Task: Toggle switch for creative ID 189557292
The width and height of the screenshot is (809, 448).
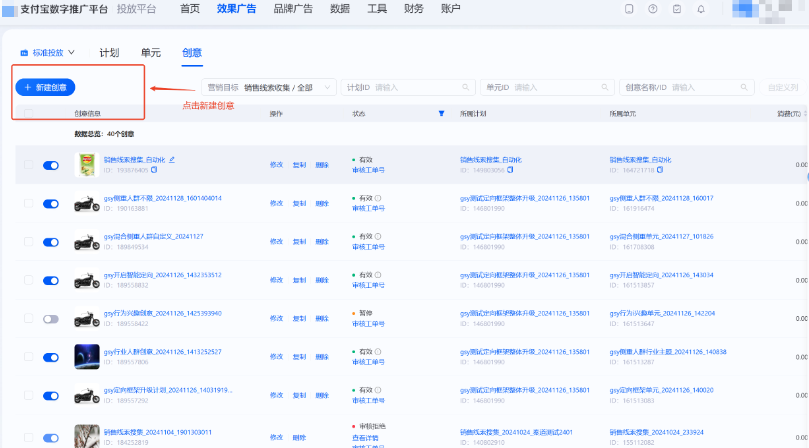Action: coord(51,396)
